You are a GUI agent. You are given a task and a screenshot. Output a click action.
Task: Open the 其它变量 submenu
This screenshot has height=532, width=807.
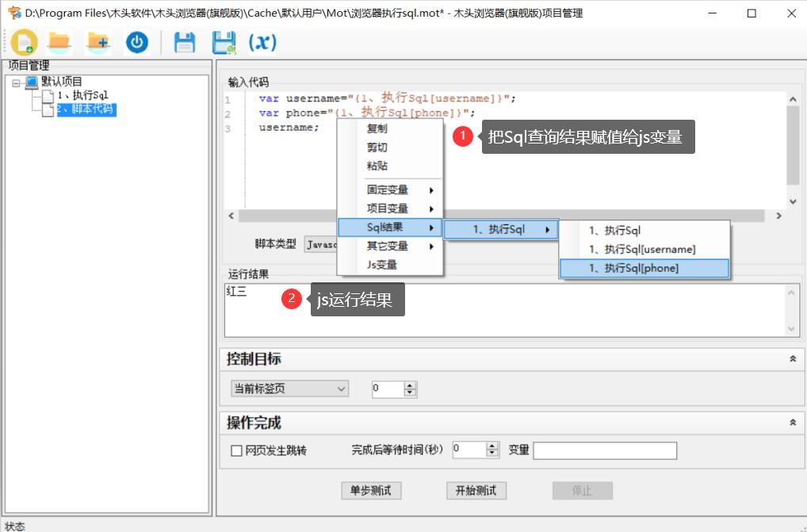386,246
